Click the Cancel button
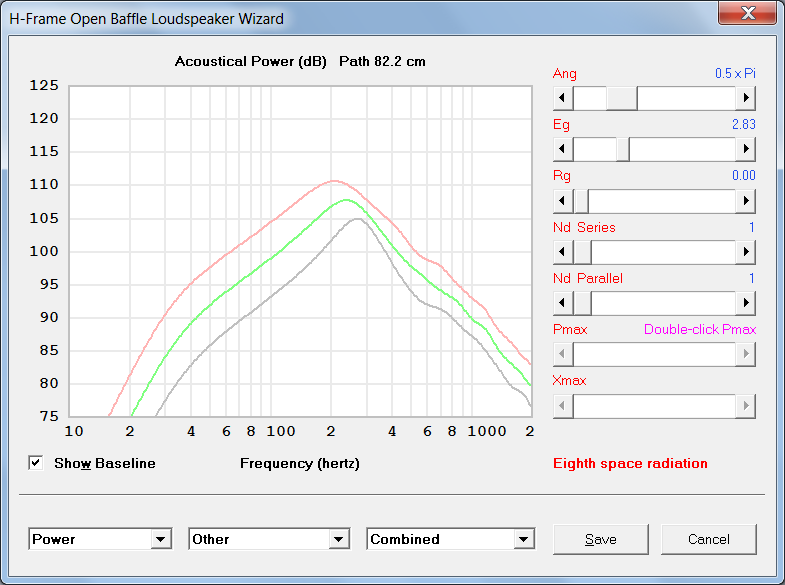This screenshot has height=585, width=785. 708,539
